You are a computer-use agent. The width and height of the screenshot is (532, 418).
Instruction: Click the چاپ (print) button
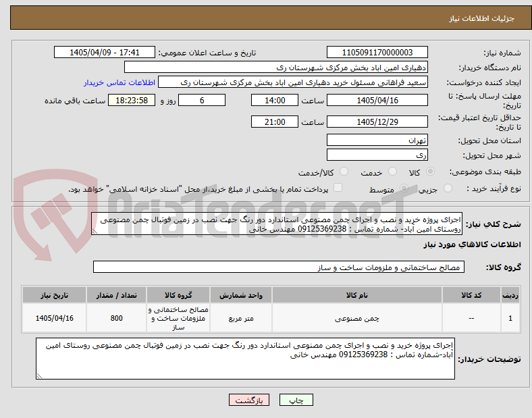pos(296,400)
